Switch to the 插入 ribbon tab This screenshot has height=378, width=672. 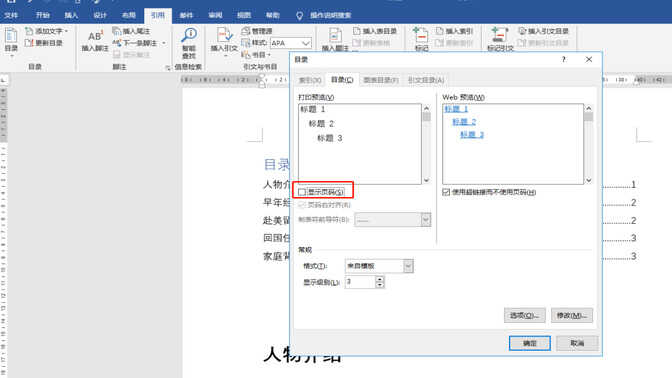point(71,15)
